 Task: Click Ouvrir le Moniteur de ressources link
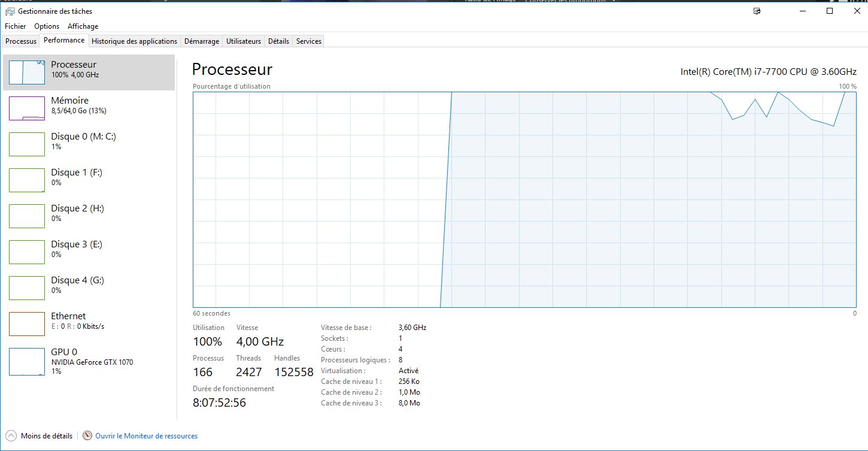point(146,436)
